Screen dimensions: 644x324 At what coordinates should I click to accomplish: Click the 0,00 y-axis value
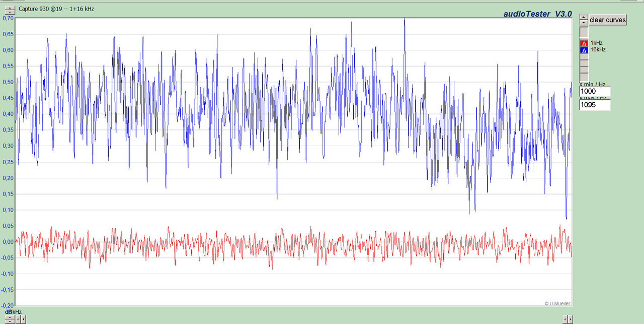pyautogui.click(x=8, y=242)
